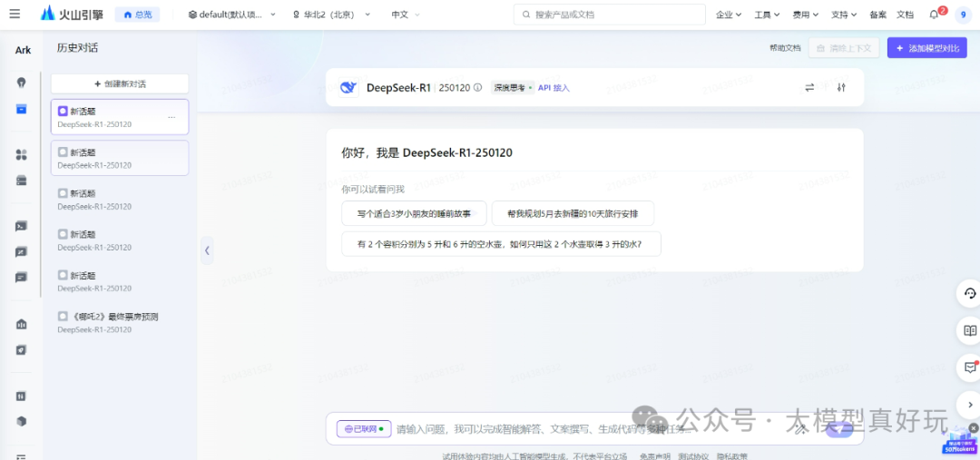Open the 帮助文档 link
Viewport: 980px width, 460px height.
(784, 48)
